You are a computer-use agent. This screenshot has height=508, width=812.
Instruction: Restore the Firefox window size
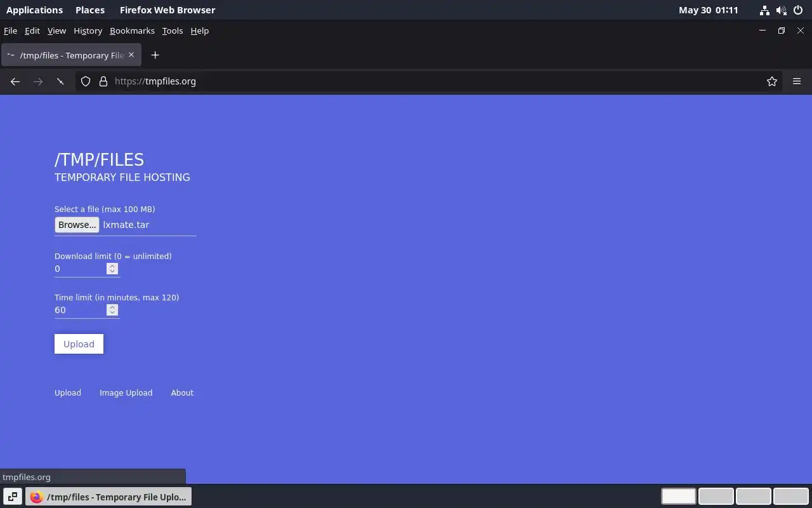pos(782,30)
